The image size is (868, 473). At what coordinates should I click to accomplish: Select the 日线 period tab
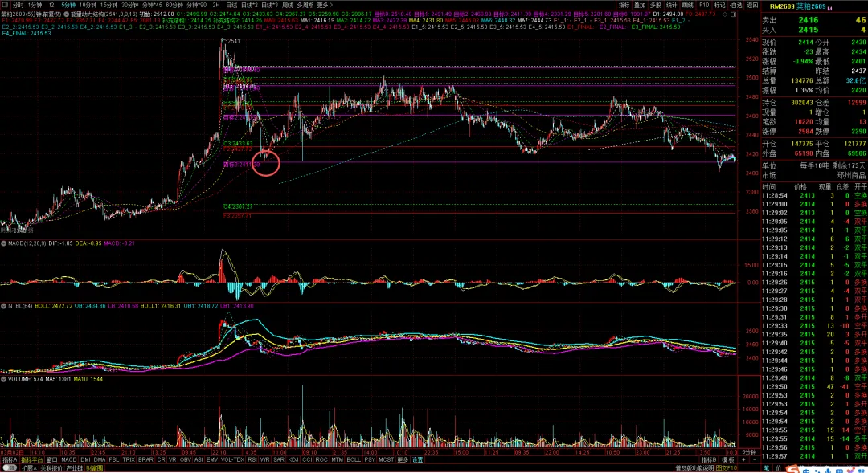[x=231, y=5]
